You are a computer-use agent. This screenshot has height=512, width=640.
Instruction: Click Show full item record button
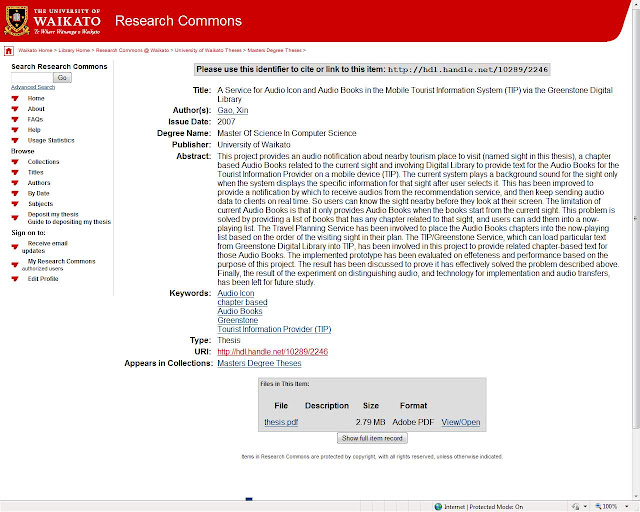(x=372, y=439)
